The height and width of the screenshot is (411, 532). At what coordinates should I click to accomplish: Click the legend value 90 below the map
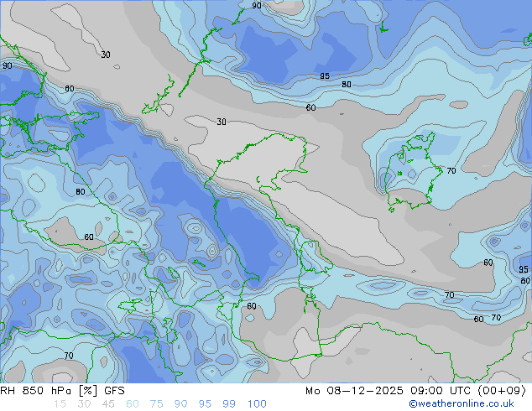pyautogui.click(x=180, y=404)
